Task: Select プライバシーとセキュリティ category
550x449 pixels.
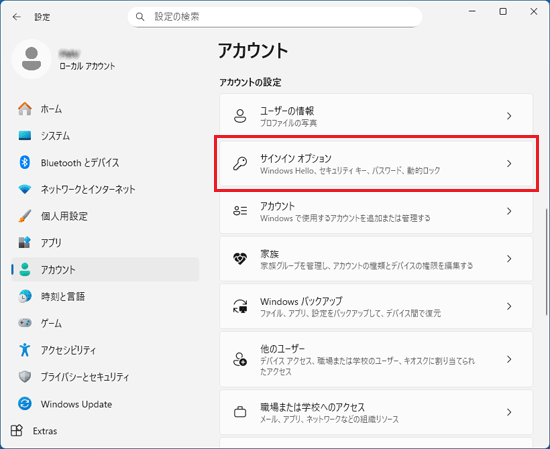Action: coord(105,377)
